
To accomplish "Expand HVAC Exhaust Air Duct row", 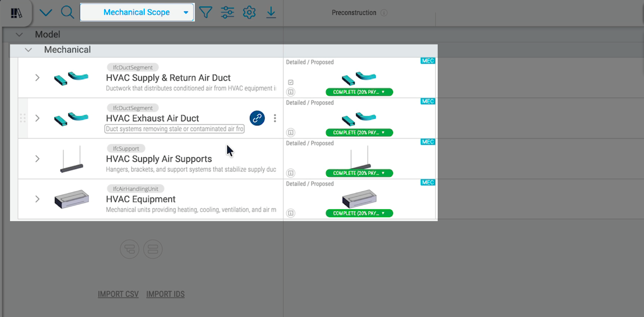I will (x=37, y=118).
